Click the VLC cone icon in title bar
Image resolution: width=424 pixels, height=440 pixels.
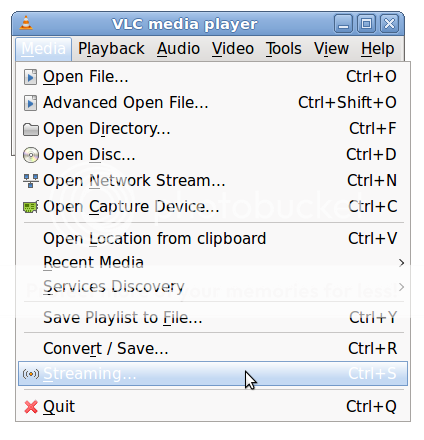(x=26, y=23)
